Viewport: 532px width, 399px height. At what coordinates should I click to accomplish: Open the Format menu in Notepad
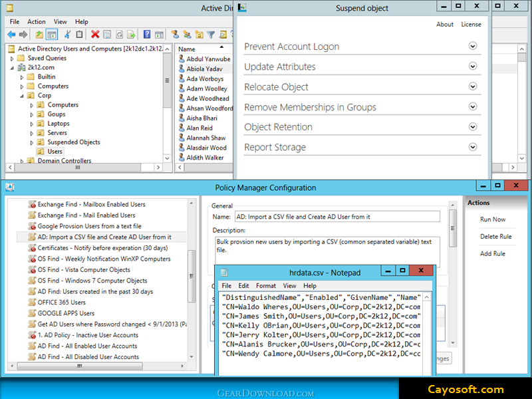[265, 286]
